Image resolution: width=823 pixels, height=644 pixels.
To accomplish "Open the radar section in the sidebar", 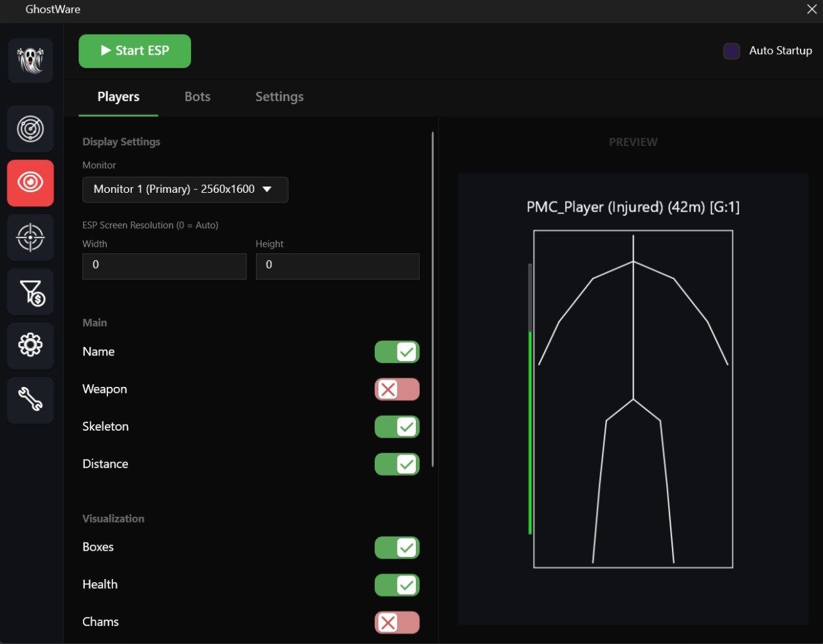I will (30, 129).
